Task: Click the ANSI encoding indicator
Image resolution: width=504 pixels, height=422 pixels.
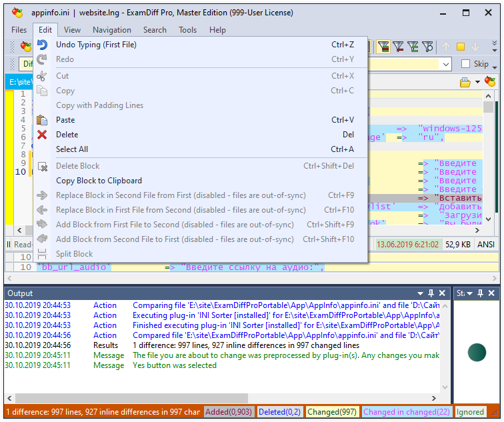Action: (486, 245)
